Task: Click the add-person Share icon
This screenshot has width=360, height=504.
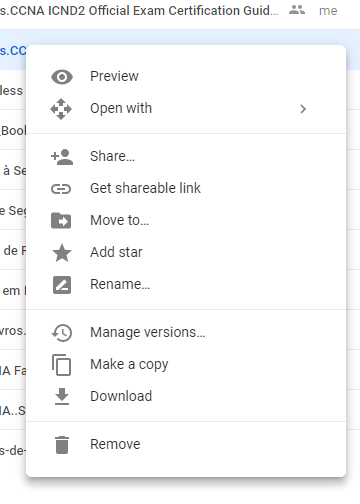Action: coord(62,157)
